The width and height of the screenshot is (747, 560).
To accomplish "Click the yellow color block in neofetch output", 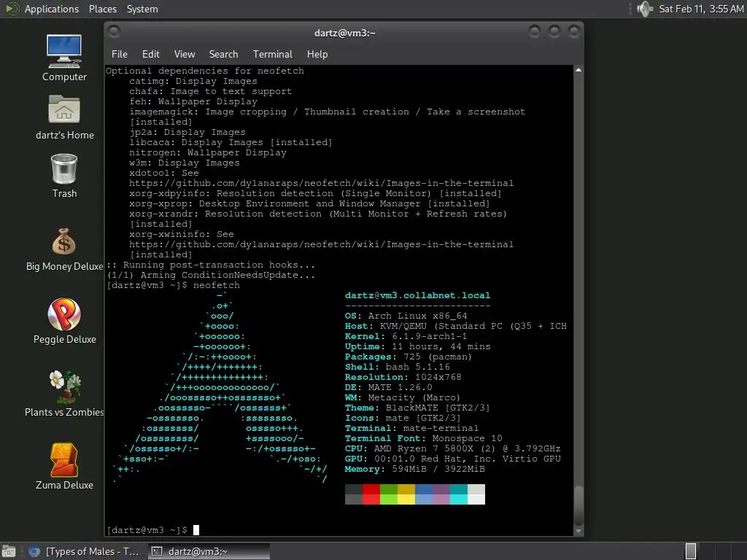I will tap(406, 499).
